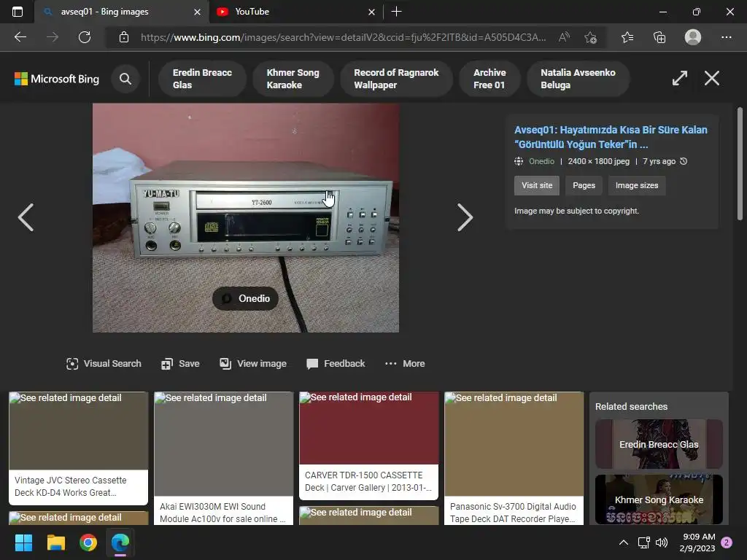747x560 pixels.
Task: Open the browser profile menu
Action: tap(693, 37)
